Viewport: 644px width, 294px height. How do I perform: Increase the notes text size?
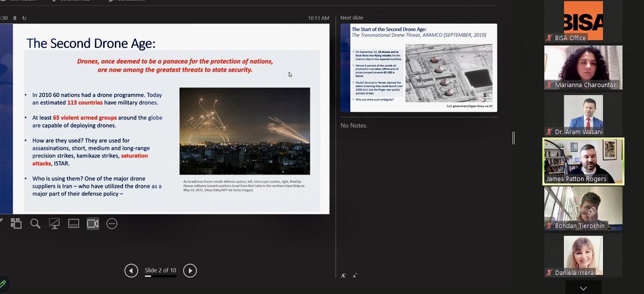point(343,275)
